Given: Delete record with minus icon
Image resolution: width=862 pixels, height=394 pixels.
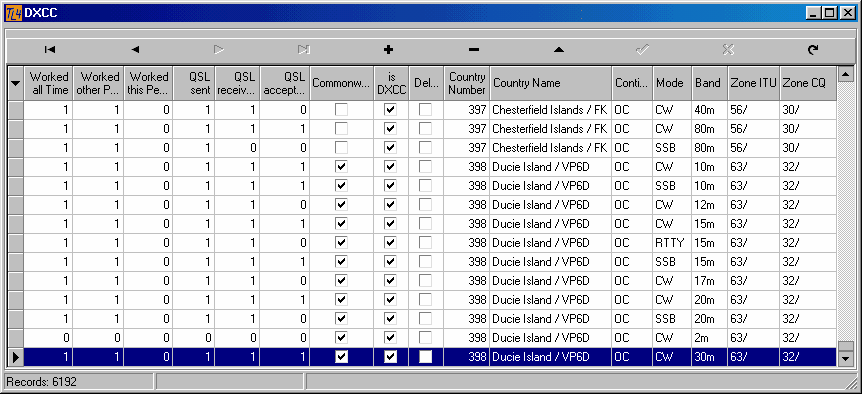Looking at the screenshot, I should tap(474, 50).
